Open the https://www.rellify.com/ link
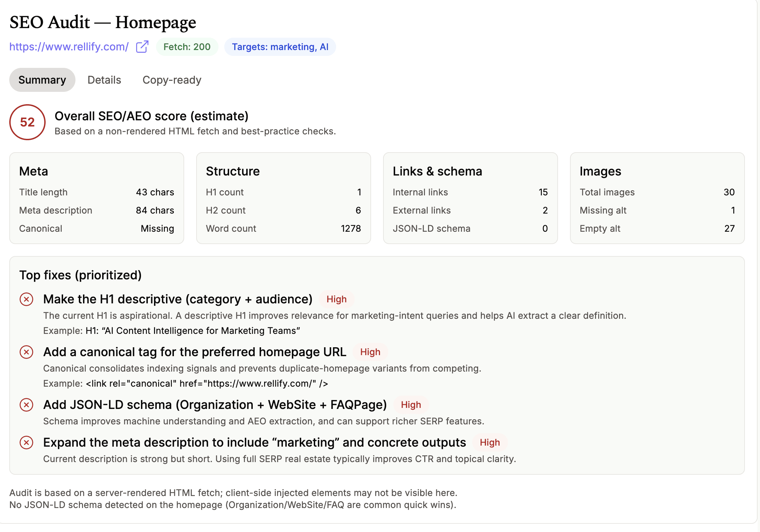 point(69,47)
